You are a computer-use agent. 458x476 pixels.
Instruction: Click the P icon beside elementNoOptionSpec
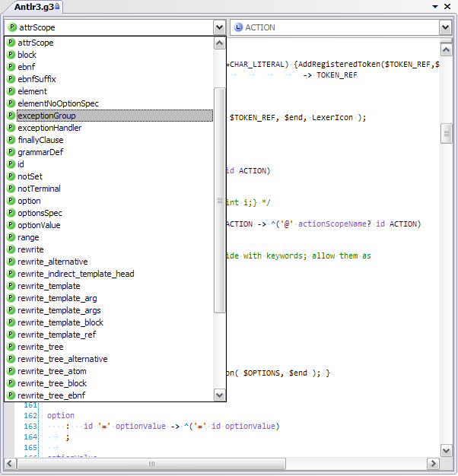click(x=11, y=103)
